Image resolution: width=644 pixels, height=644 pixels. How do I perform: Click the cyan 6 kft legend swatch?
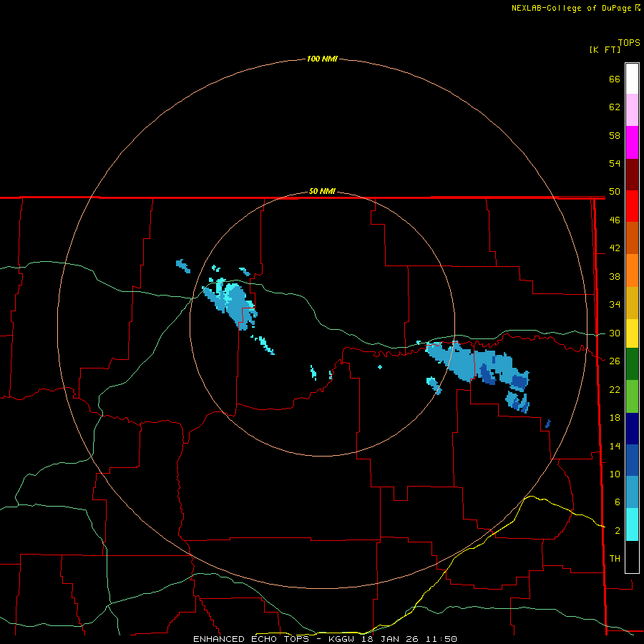point(632,525)
